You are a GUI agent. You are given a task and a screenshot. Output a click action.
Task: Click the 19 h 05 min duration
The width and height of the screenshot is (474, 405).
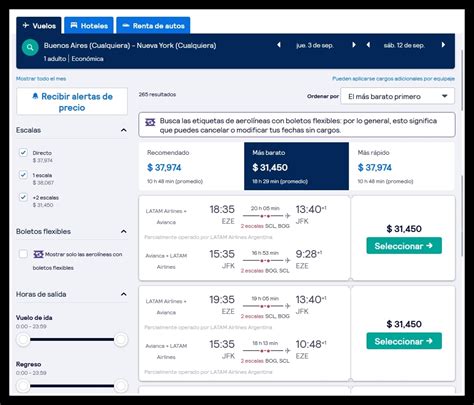(x=265, y=298)
